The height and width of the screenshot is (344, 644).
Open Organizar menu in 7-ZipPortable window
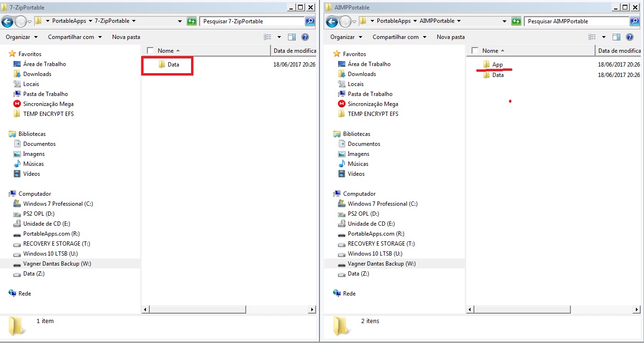pyautogui.click(x=21, y=37)
